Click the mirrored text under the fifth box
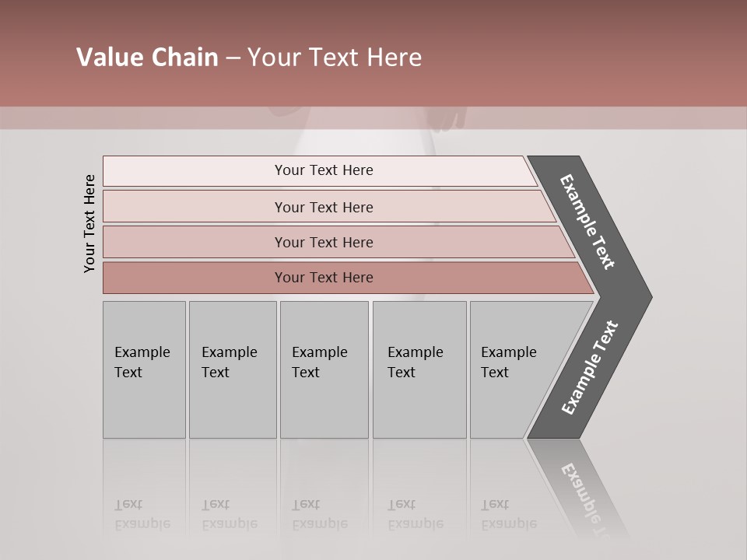 click(x=508, y=515)
